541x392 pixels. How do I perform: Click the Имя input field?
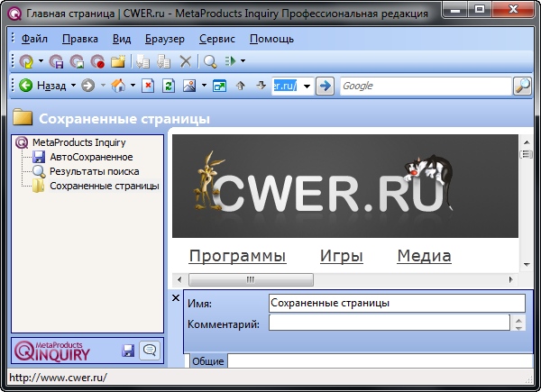[x=397, y=304]
